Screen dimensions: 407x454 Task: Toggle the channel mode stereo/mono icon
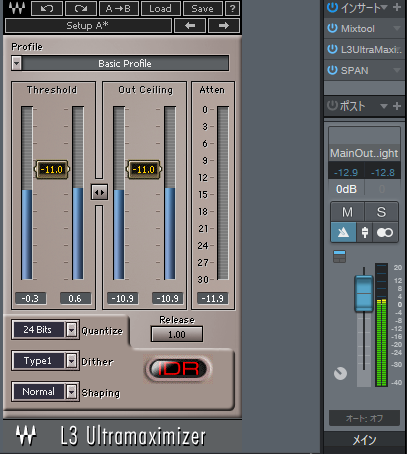click(385, 232)
